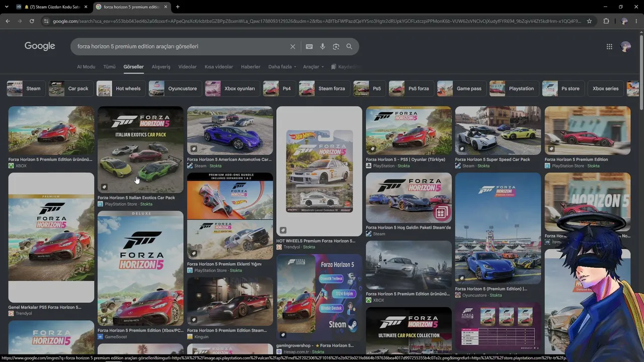
Task: Apply the Game pass filter chip
Action: tap(461, 88)
